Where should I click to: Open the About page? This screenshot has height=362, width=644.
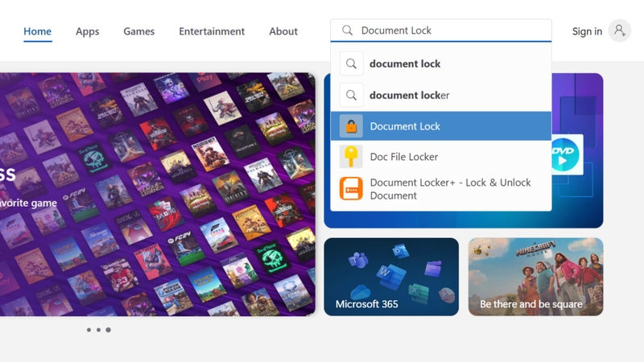pos(283,31)
